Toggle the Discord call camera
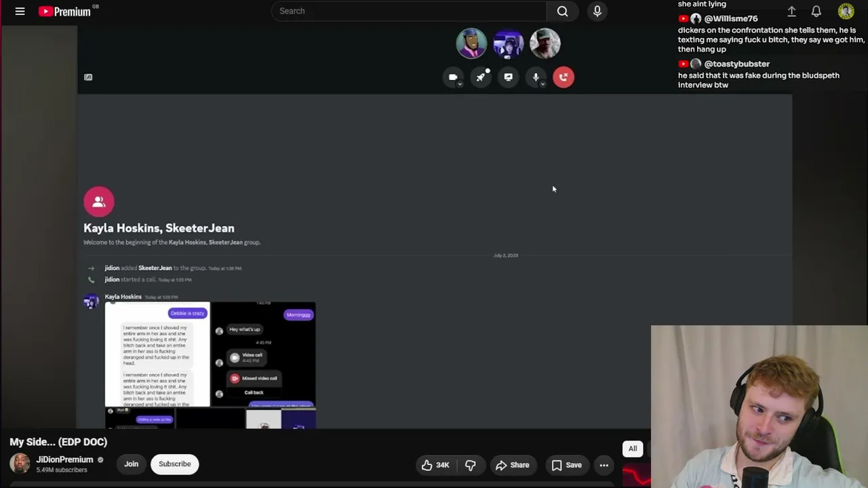The height and width of the screenshot is (488, 868). (x=452, y=77)
